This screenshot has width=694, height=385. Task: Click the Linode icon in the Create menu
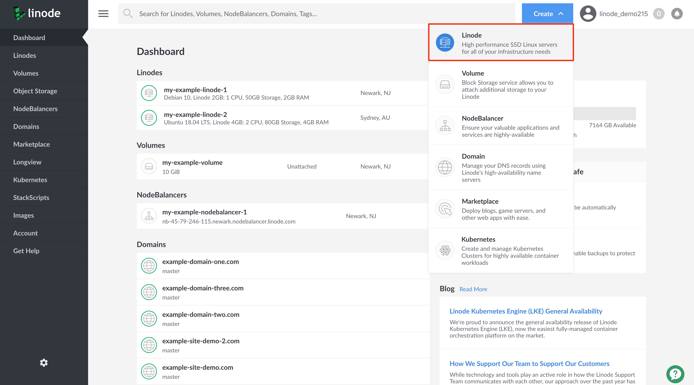445,42
